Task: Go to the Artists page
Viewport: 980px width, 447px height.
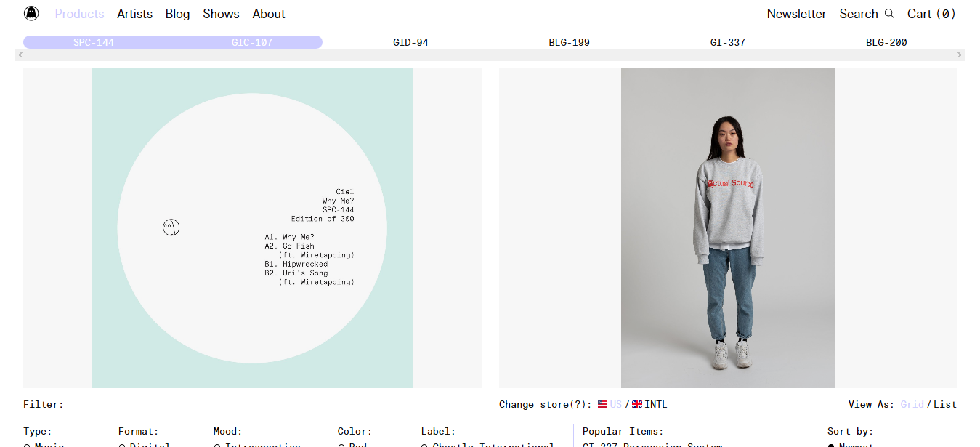Action: pyautogui.click(x=134, y=14)
